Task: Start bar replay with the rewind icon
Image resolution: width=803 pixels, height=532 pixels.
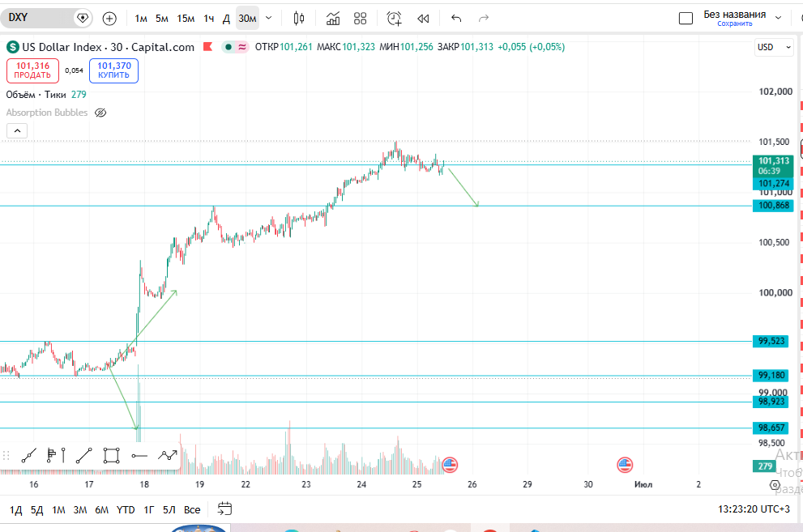Action: coord(423,19)
